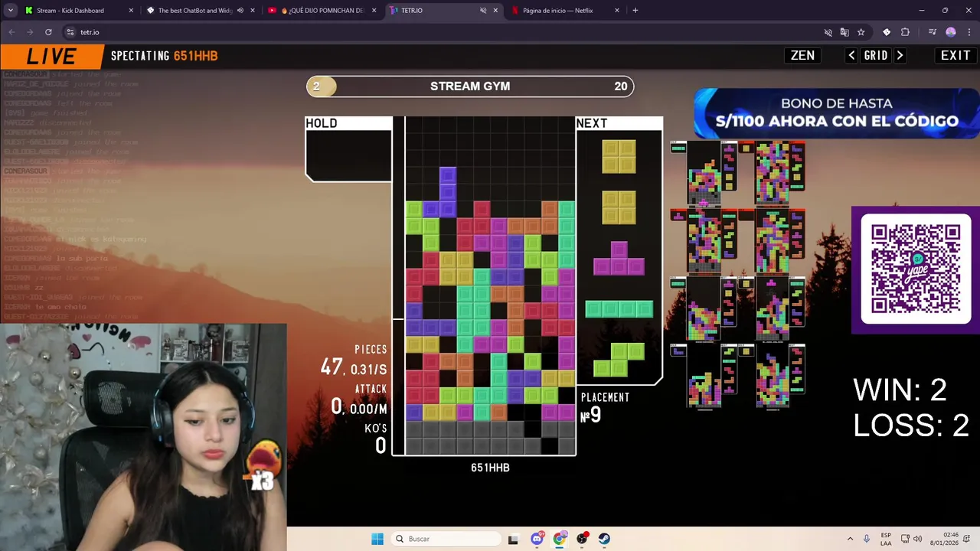This screenshot has width=980, height=551.
Task: Open the ¿QUÉ DIJO POMNCHAN YouTube tab
Action: pos(322,11)
